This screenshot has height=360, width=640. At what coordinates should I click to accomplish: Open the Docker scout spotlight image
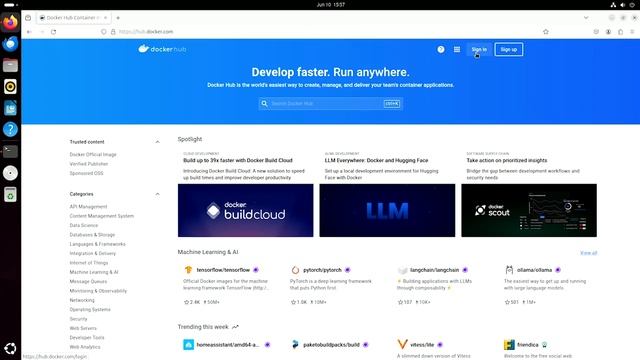point(529,210)
